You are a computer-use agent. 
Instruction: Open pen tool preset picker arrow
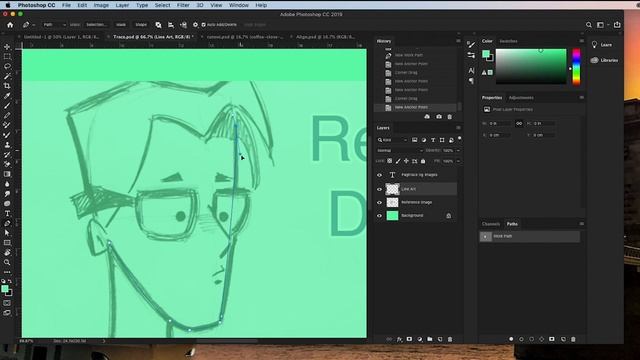tap(33, 25)
